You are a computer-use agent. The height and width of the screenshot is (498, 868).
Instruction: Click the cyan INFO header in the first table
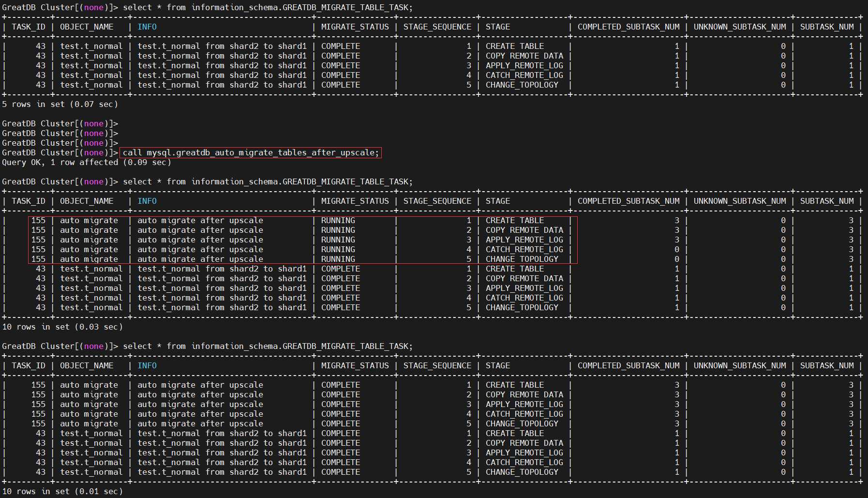pyautogui.click(x=147, y=27)
